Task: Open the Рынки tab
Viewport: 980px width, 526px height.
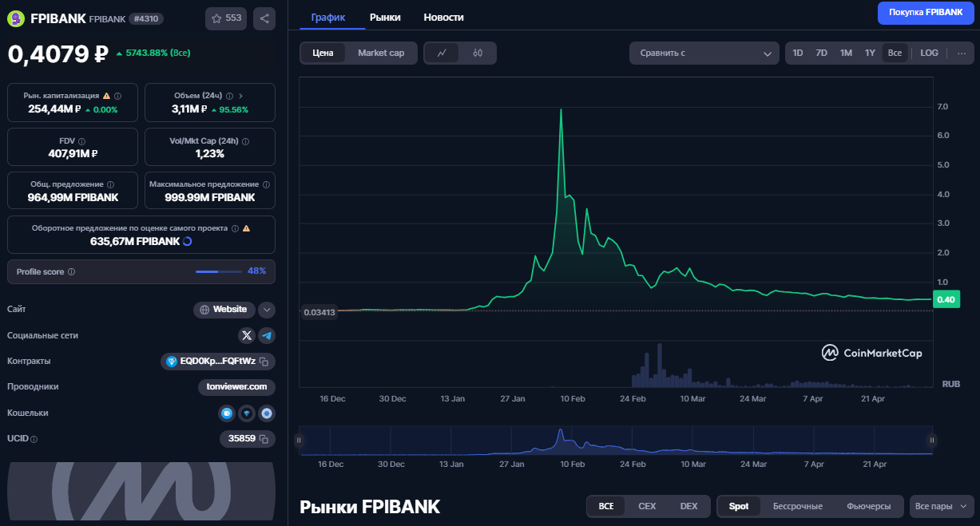Action: [385, 17]
